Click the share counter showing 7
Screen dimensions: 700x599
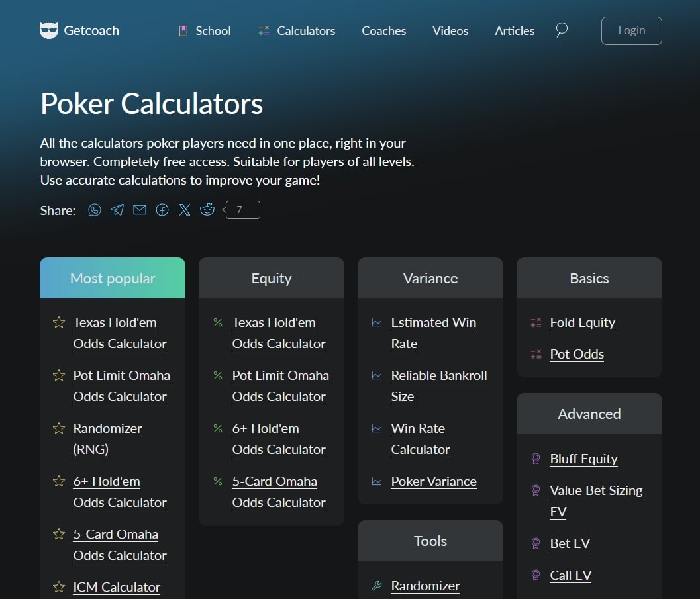pyautogui.click(x=242, y=210)
